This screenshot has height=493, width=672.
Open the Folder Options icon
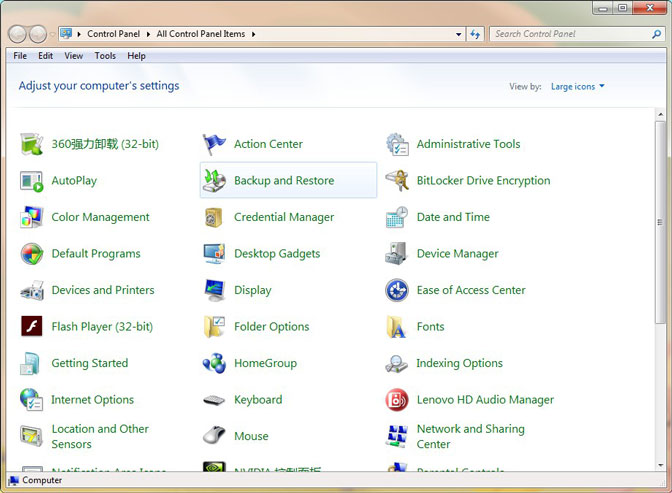pyautogui.click(x=214, y=327)
